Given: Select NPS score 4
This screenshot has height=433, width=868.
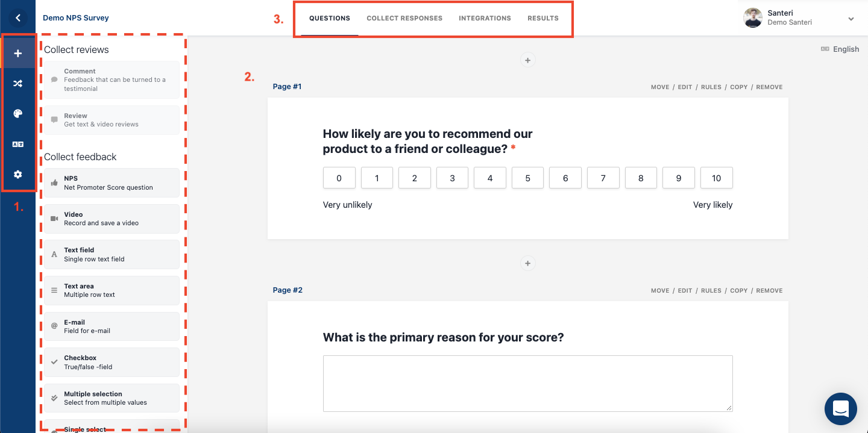Looking at the screenshot, I should point(490,178).
